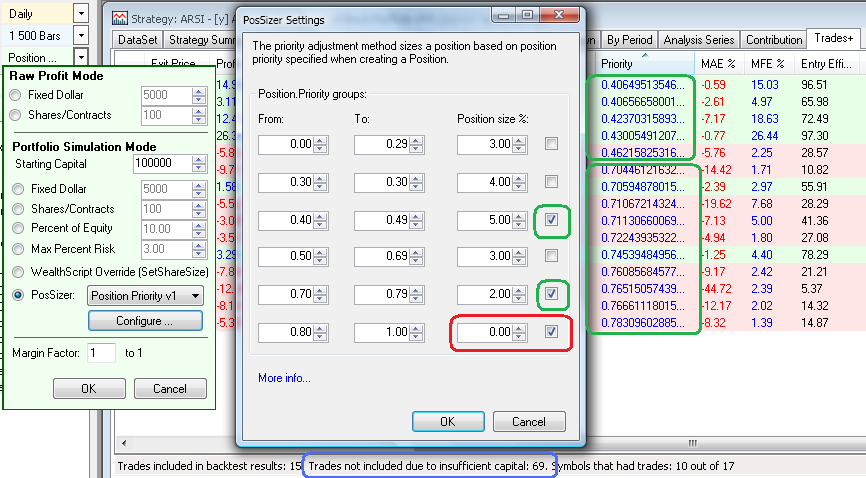The width and height of the screenshot is (866, 478).
Task: Enable checkbox for 0.00 to 0.29 group
Action: coord(552,144)
